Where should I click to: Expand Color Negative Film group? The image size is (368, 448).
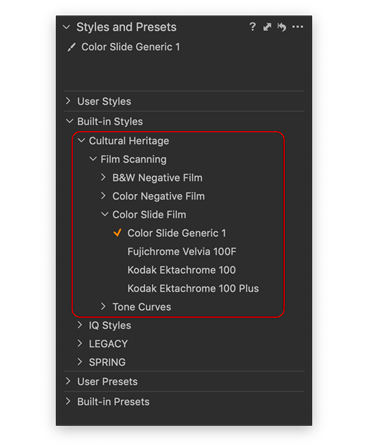tap(103, 196)
